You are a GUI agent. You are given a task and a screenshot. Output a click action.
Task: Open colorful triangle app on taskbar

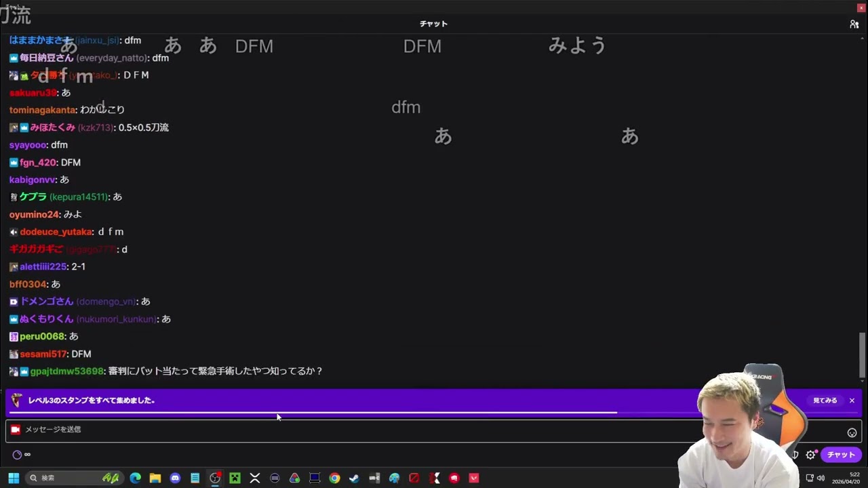pos(294,478)
